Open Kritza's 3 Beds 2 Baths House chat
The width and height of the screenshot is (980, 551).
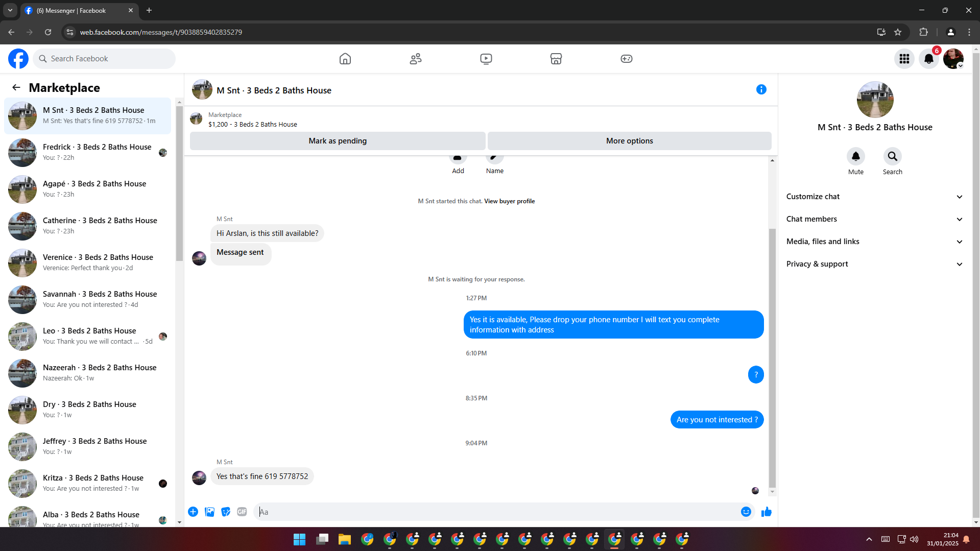click(87, 484)
